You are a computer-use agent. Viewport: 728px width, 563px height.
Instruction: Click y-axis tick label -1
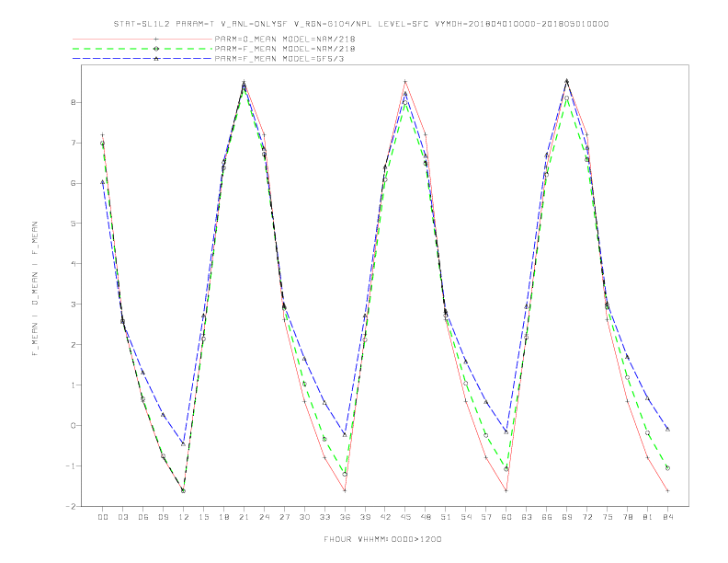point(71,465)
